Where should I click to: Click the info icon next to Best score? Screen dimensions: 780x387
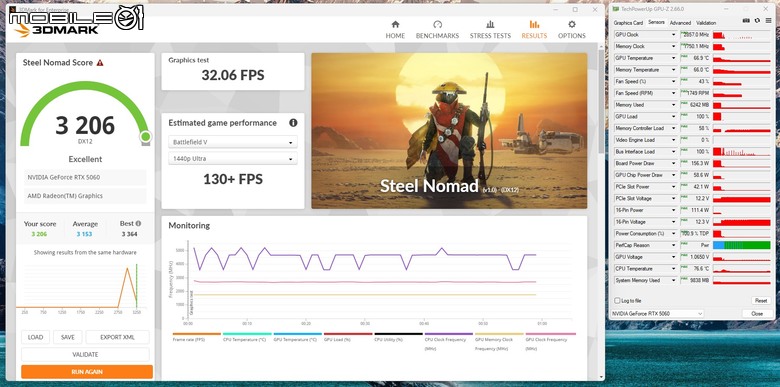point(138,224)
